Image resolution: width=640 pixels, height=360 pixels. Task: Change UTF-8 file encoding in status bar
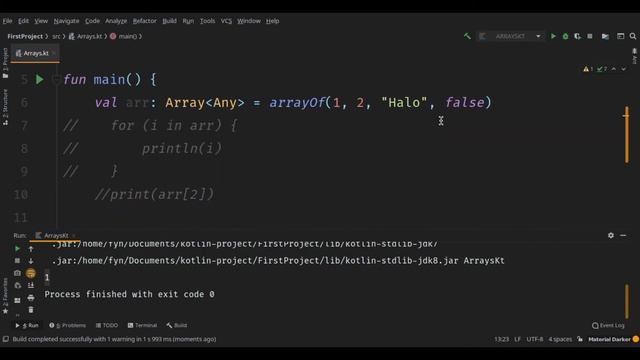[535, 339]
